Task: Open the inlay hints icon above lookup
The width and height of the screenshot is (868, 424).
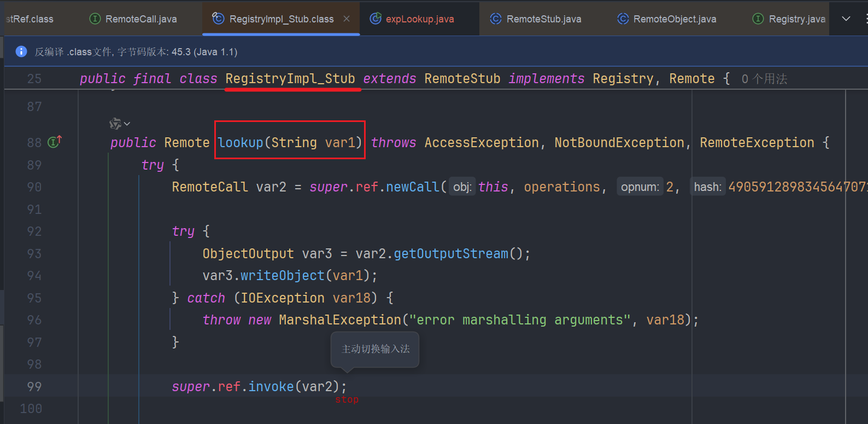Action: pos(115,124)
